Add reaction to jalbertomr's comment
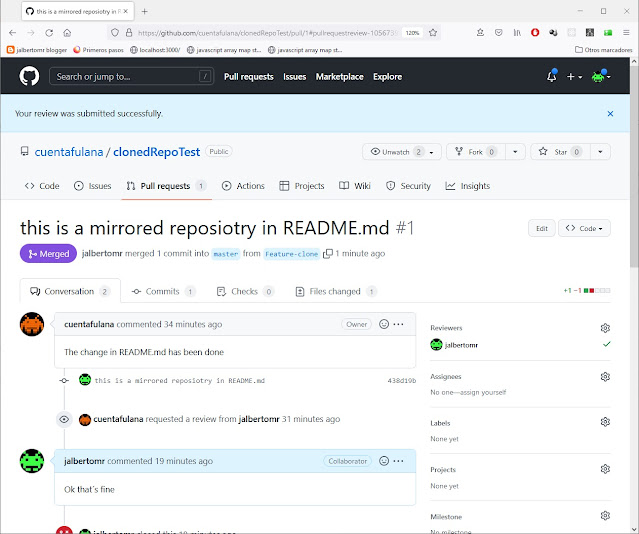This screenshot has width=639, height=534. coord(384,461)
